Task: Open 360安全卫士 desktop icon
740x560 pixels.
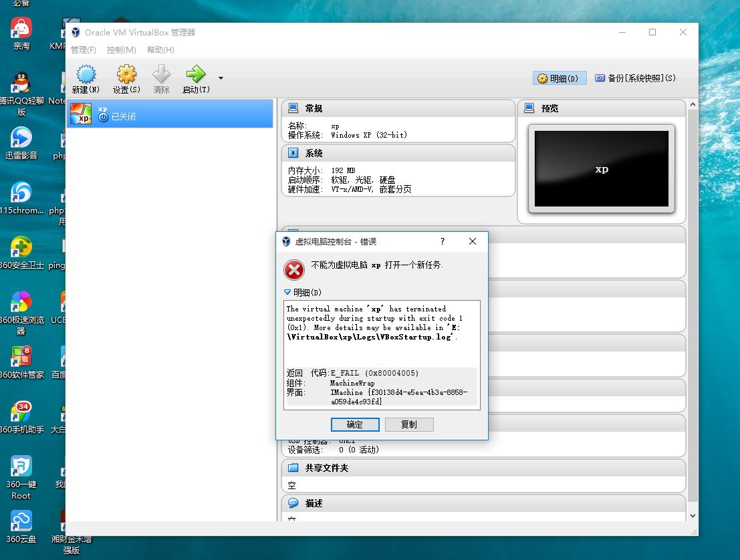Action: (21, 253)
